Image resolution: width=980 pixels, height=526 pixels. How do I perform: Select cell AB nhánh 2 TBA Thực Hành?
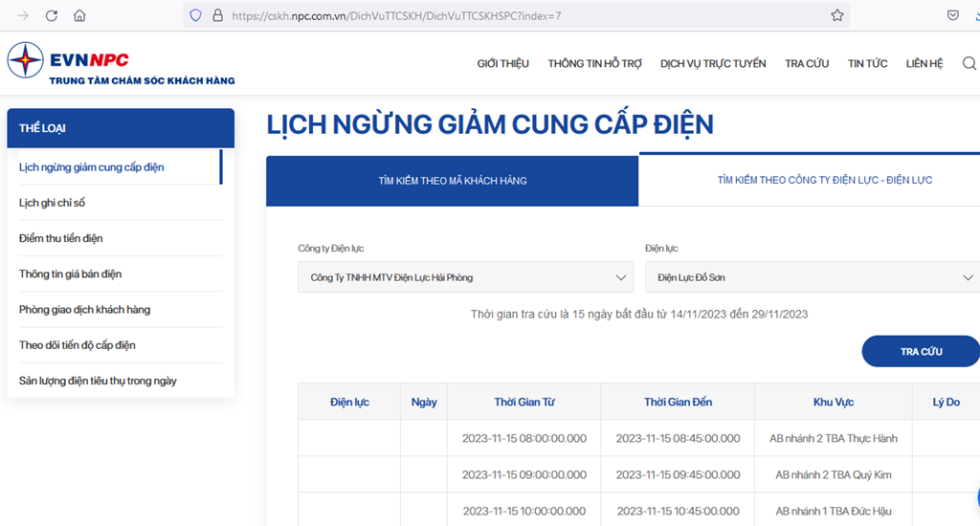point(834,438)
